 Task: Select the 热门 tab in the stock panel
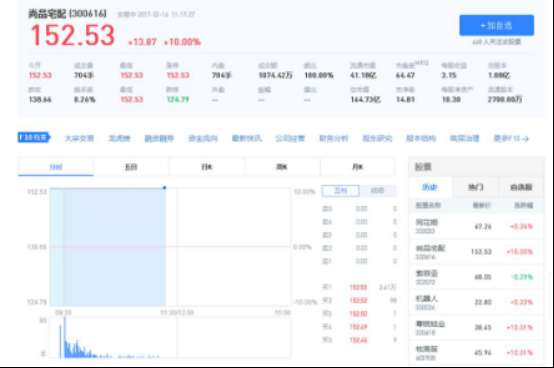[x=476, y=187]
